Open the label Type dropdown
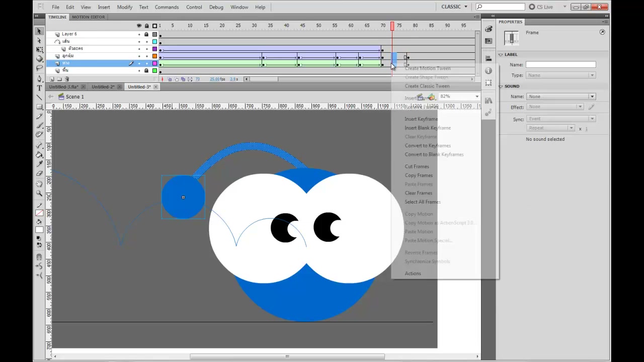 tap(561, 75)
